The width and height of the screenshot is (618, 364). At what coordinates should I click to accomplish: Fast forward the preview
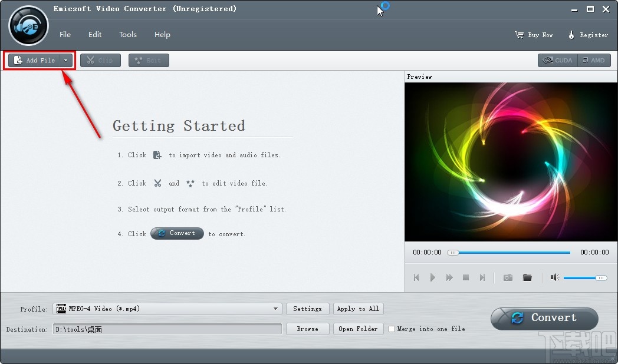449,277
